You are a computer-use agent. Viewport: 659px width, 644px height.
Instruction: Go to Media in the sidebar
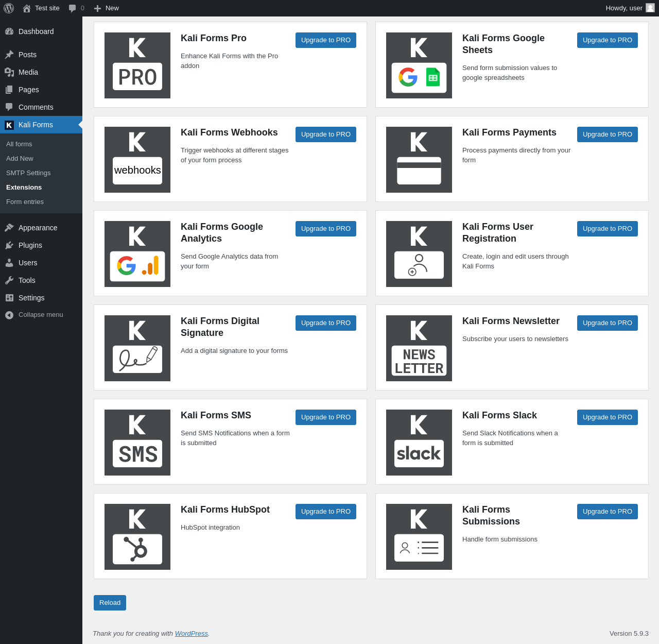pos(41,72)
